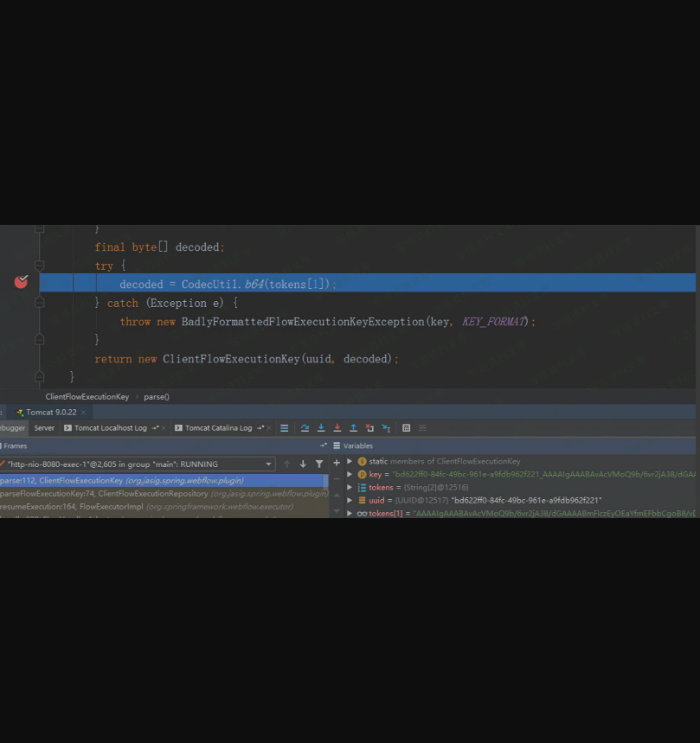Toggle the catch block fold marker

click(39, 303)
